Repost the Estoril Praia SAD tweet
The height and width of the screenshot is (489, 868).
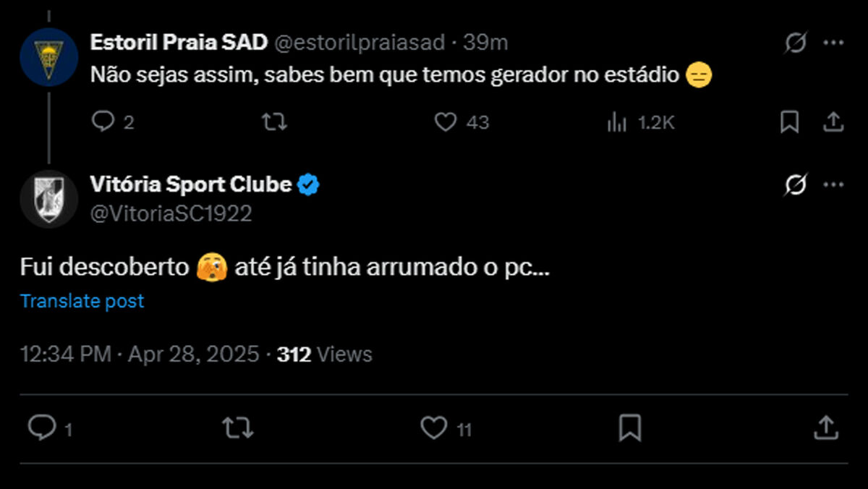click(273, 122)
